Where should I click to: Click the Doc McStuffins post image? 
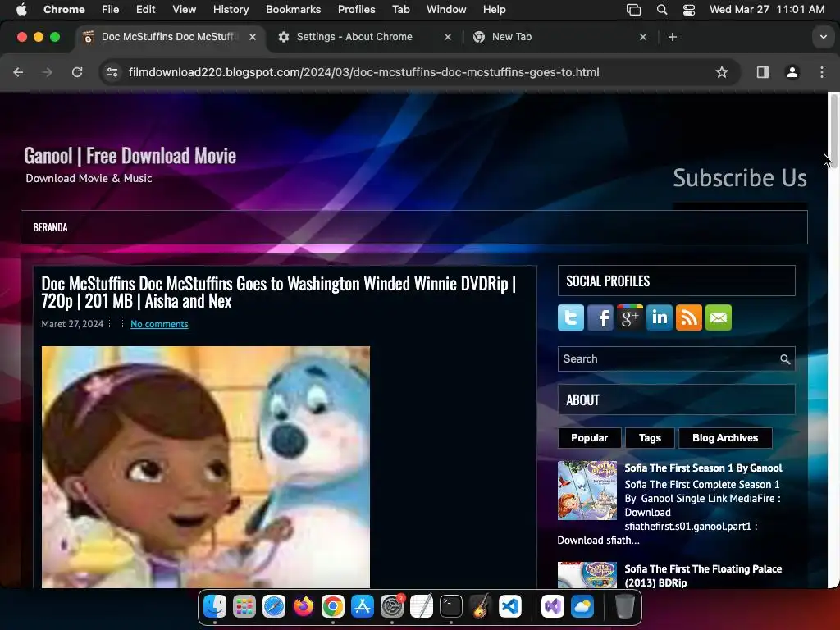point(206,467)
